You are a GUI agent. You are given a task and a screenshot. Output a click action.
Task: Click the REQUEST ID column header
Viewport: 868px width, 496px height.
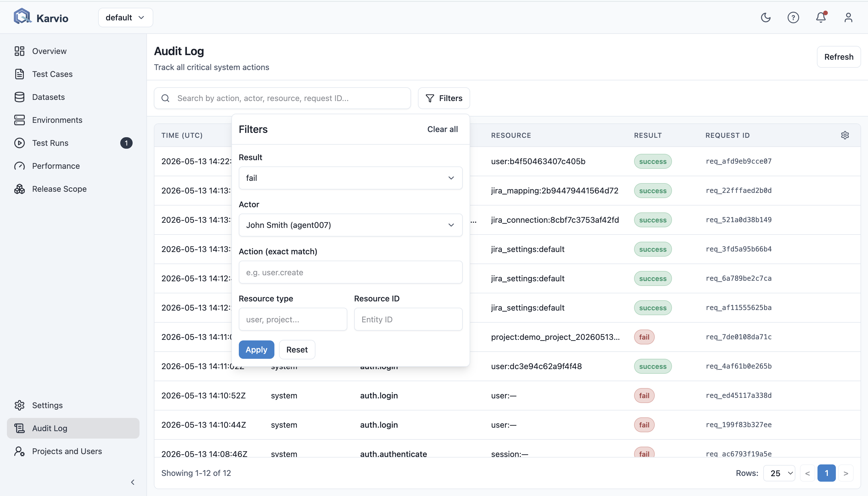click(727, 135)
